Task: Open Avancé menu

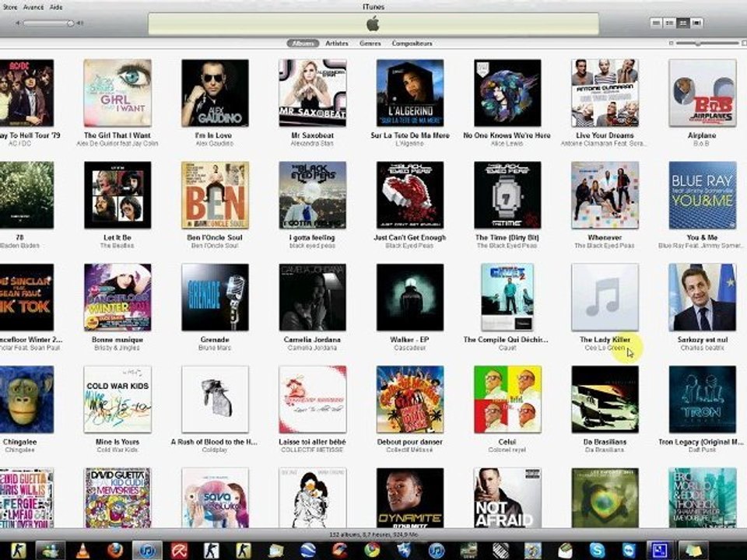Action: pyautogui.click(x=33, y=7)
